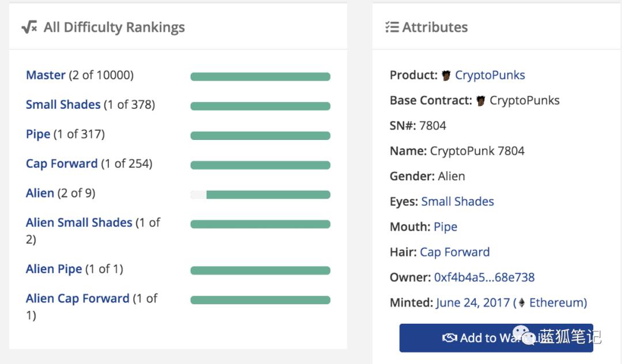Open the Alien ranking link
This screenshot has width=622, height=364.
[x=40, y=193]
